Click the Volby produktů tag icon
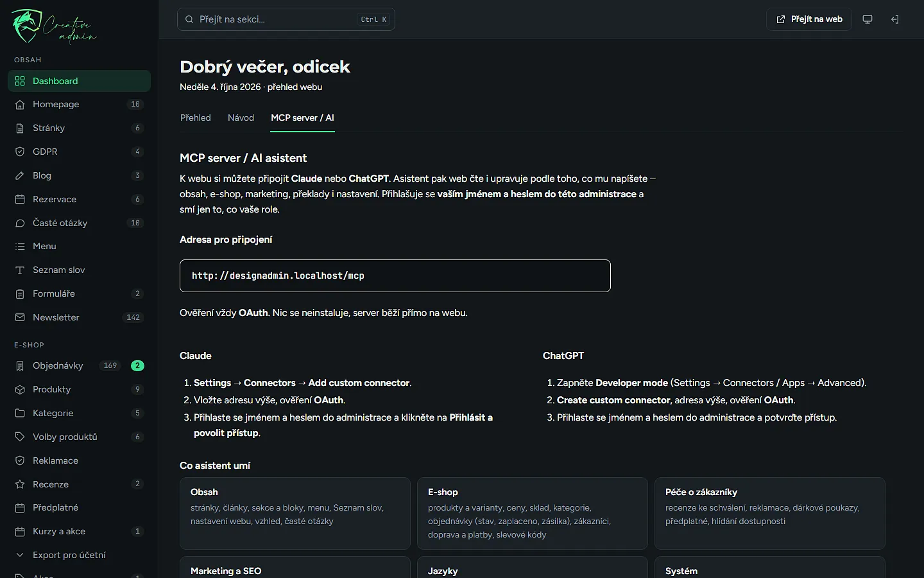 tap(20, 437)
